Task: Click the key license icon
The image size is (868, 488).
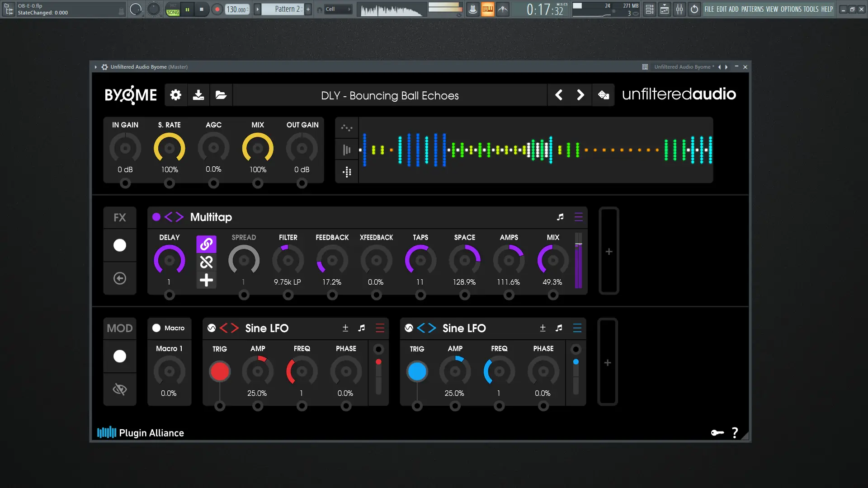Action: tap(717, 433)
